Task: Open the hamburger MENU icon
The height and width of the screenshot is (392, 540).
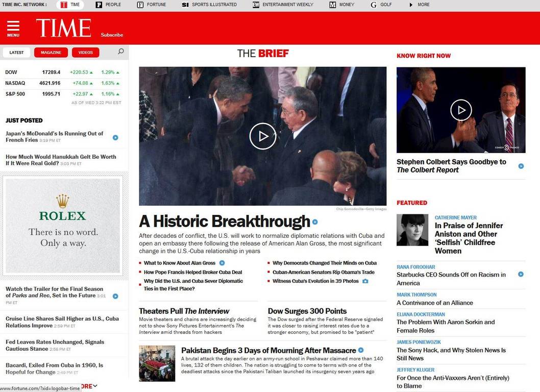Action: 13,28
